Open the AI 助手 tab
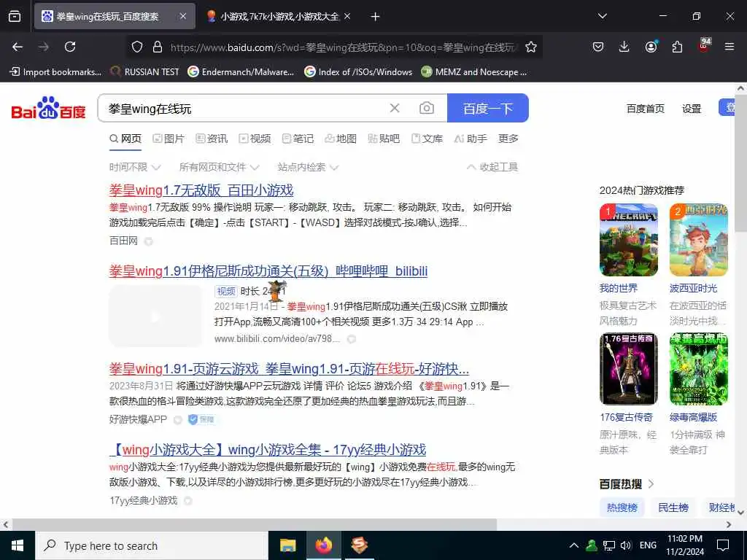 (x=471, y=139)
